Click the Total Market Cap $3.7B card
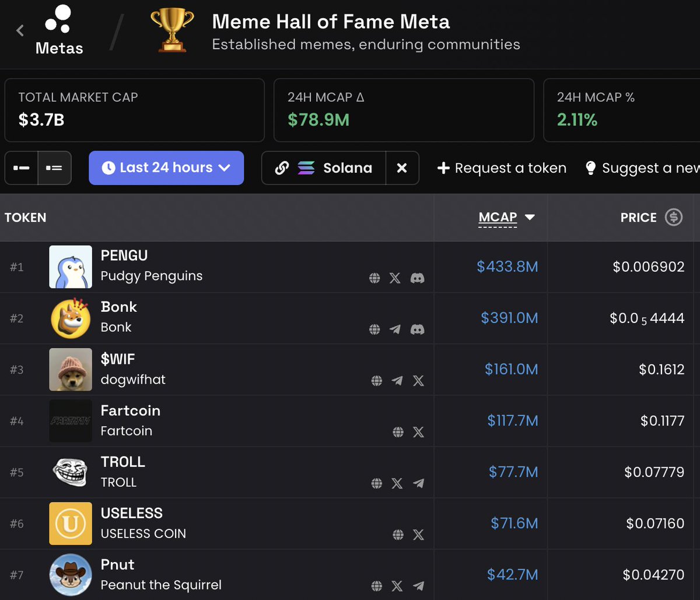 [134, 110]
